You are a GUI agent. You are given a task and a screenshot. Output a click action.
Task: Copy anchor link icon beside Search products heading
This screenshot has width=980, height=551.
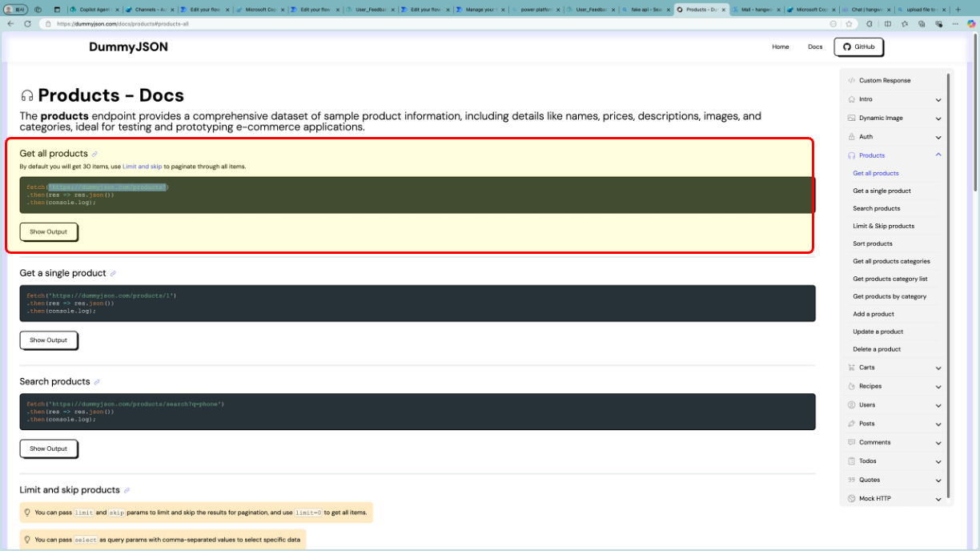97,382
